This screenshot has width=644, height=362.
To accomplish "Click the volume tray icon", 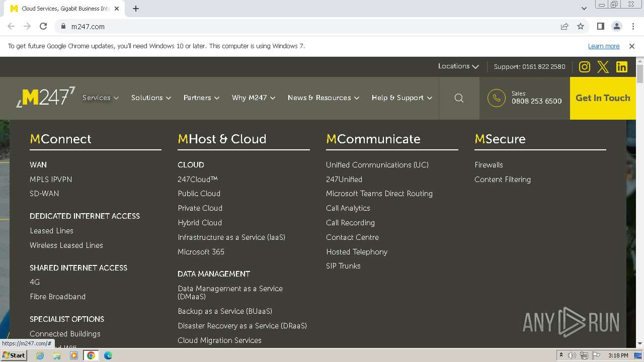I will [572, 355].
